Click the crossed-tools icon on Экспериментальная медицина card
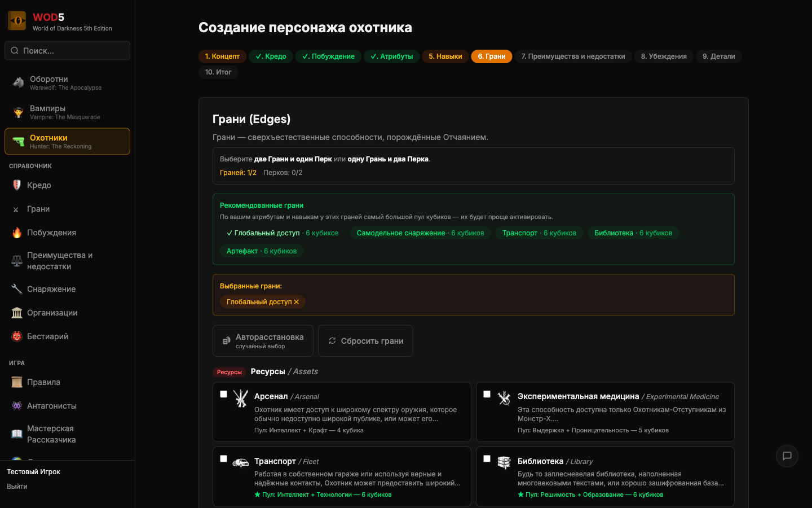The height and width of the screenshot is (508, 812). (504, 398)
